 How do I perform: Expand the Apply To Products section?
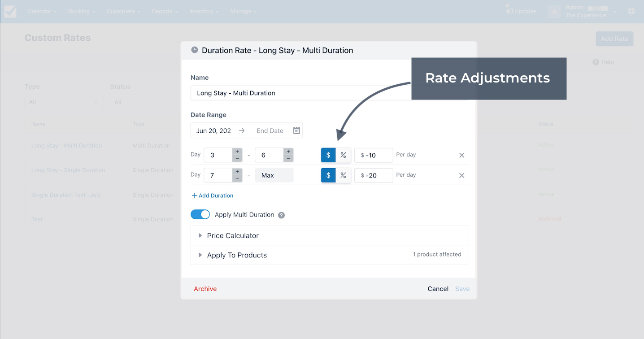pos(329,255)
